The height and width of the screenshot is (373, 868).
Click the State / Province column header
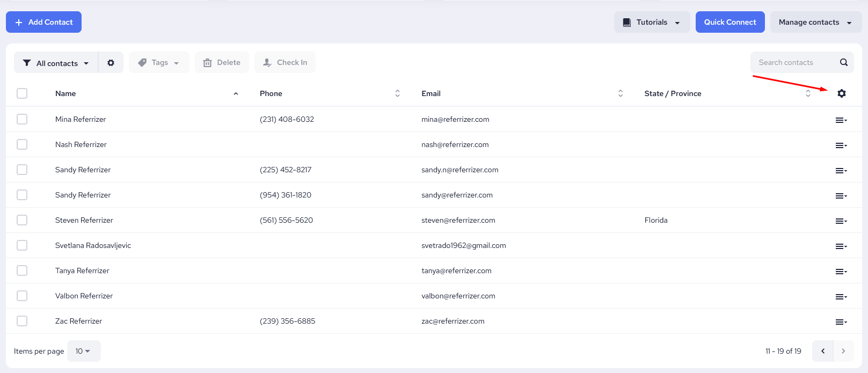pyautogui.click(x=673, y=93)
